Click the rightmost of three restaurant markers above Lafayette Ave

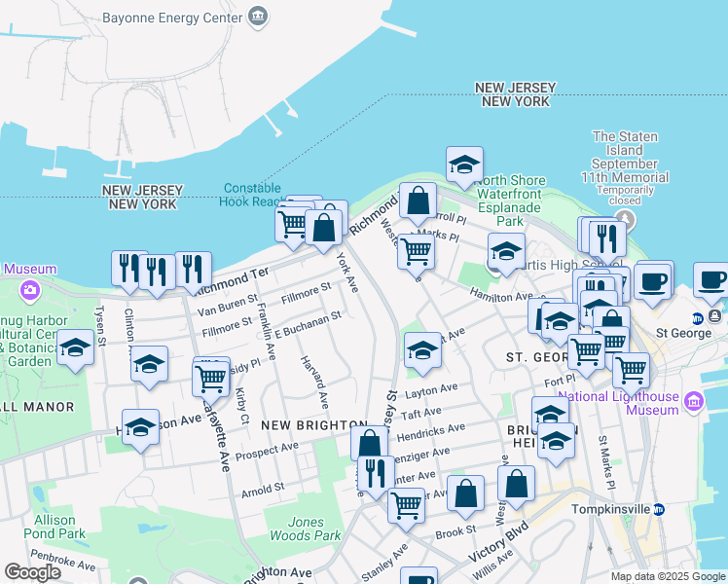pos(193,272)
